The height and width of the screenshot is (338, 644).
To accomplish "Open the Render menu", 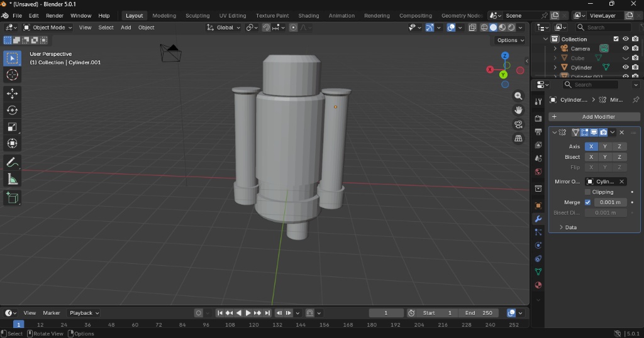I will point(55,16).
